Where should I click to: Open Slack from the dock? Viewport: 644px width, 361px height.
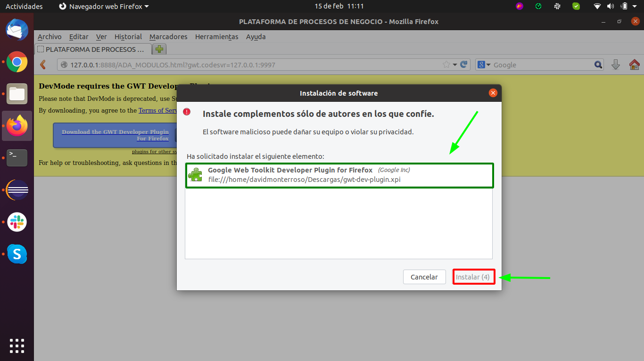17,222
